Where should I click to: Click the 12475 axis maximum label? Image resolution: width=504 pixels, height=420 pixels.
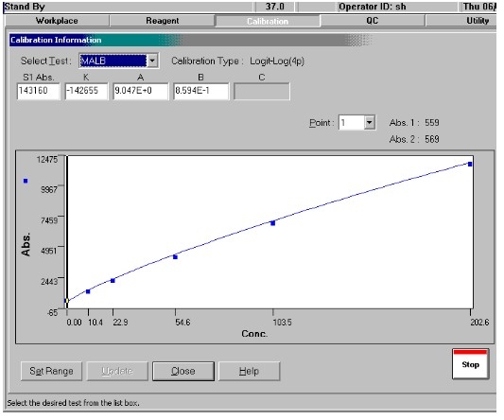point(47,160)
